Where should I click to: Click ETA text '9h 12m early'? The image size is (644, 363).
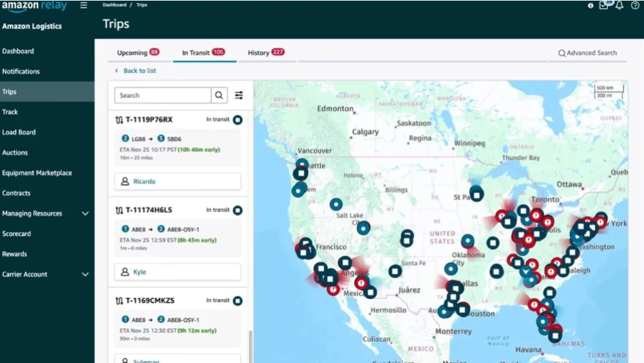click(196, 331)
